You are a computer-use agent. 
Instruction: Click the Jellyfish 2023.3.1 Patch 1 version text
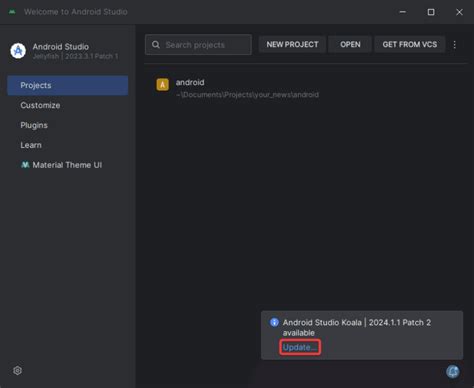point(75,56)
